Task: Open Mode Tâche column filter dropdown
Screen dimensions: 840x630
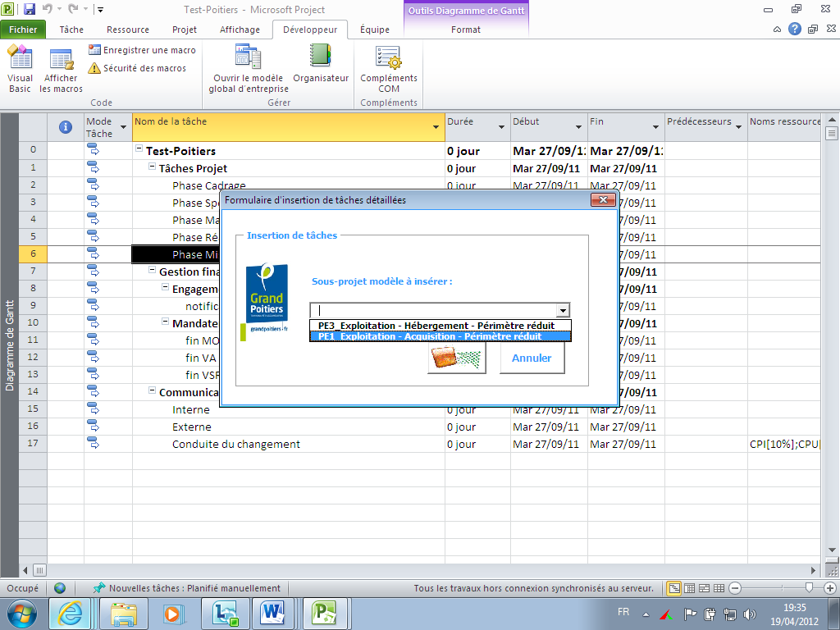Action: coord(123,127)
